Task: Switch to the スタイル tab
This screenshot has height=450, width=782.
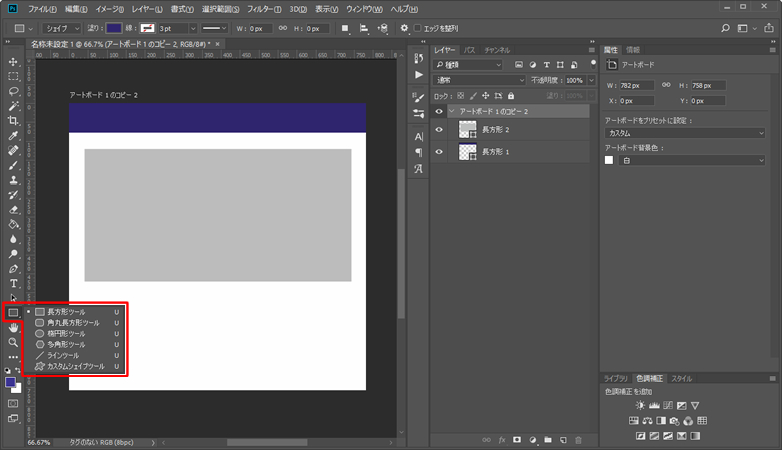Action: click(x=681, y=378)
